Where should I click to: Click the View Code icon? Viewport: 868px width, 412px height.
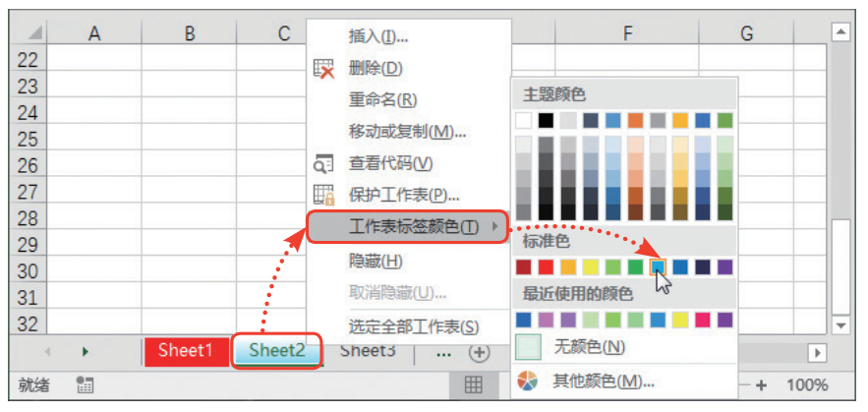tap(323, 164)
